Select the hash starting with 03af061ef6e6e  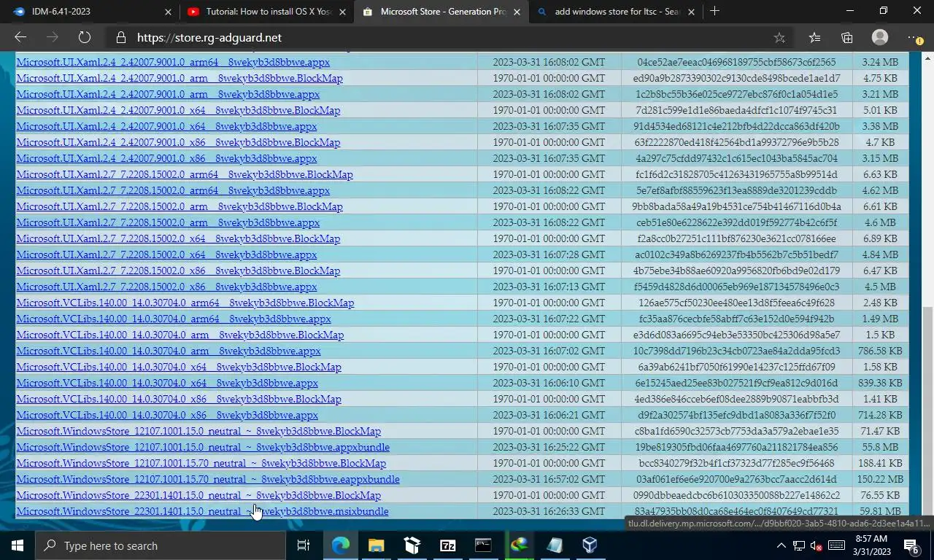(736, 479)
